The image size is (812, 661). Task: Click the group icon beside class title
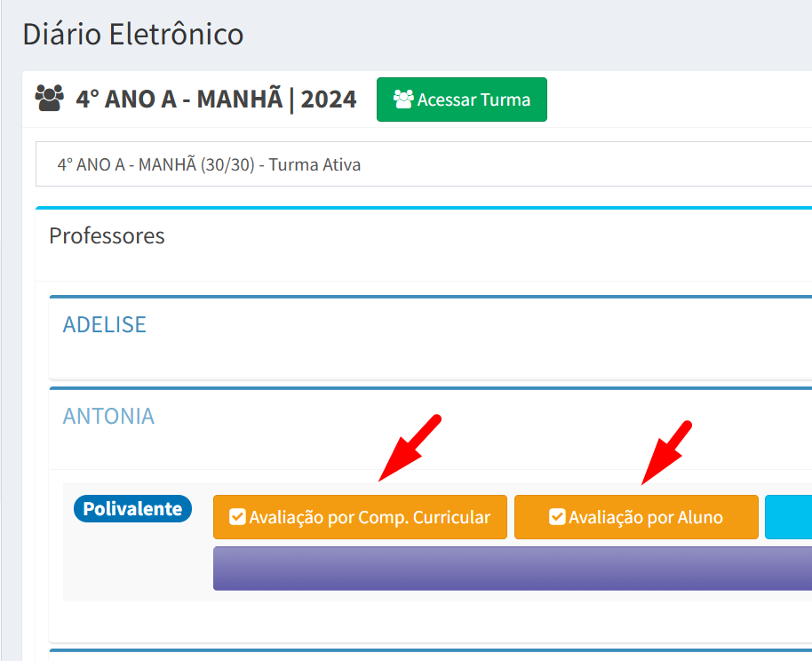[49, 99]
